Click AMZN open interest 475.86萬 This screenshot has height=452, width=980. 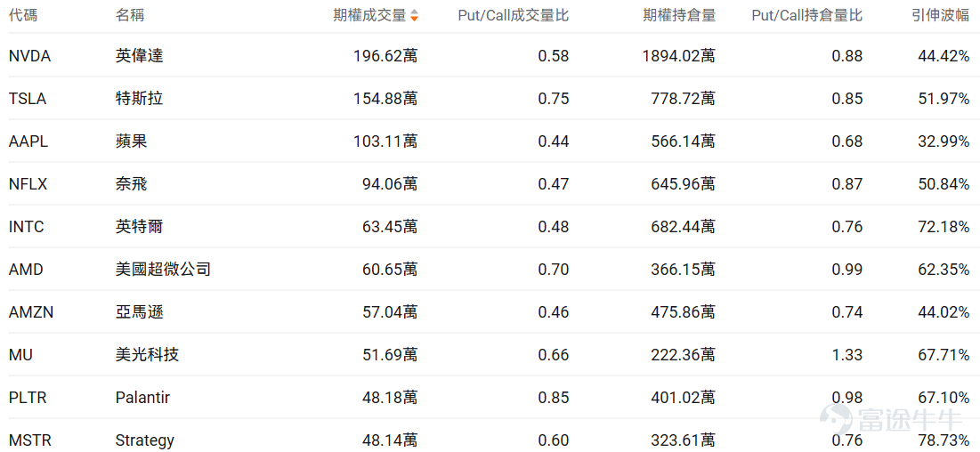pos(684,312)
